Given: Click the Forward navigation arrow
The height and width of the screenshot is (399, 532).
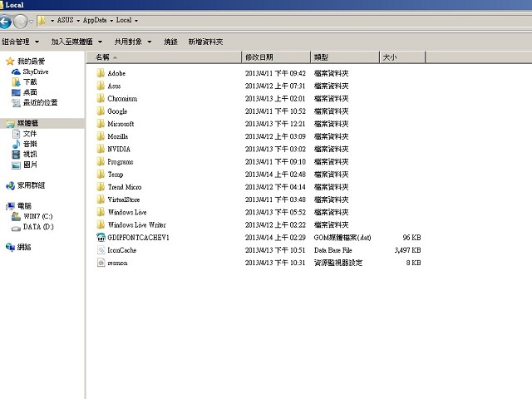Looking at the screenshot, I should (20, 22).
